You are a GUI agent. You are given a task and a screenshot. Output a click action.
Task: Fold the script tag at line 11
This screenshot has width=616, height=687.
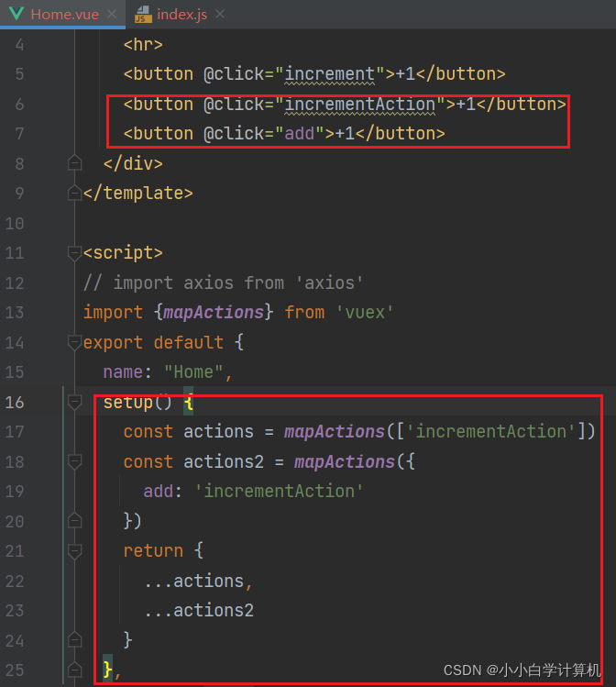point(75,253)
